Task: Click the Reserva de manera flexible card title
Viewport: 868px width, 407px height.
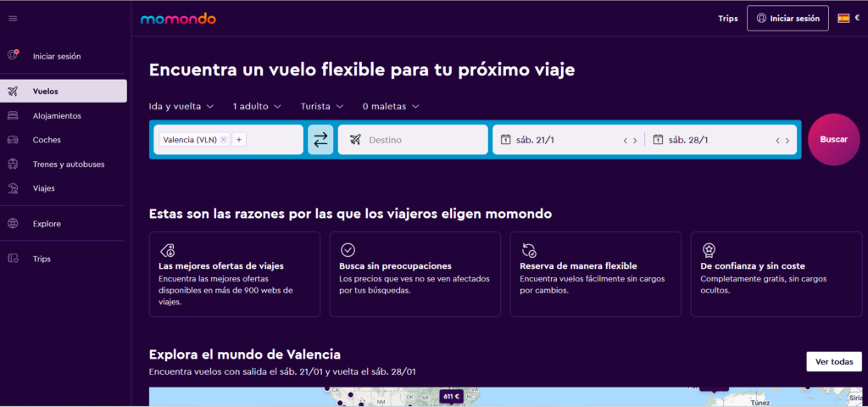Action: tap(578, 265)
